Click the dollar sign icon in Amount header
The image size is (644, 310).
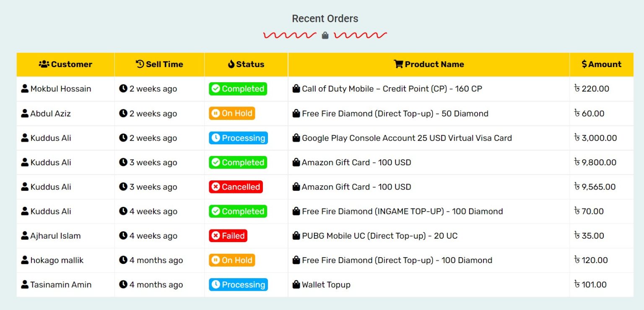(x=584, y=64)
